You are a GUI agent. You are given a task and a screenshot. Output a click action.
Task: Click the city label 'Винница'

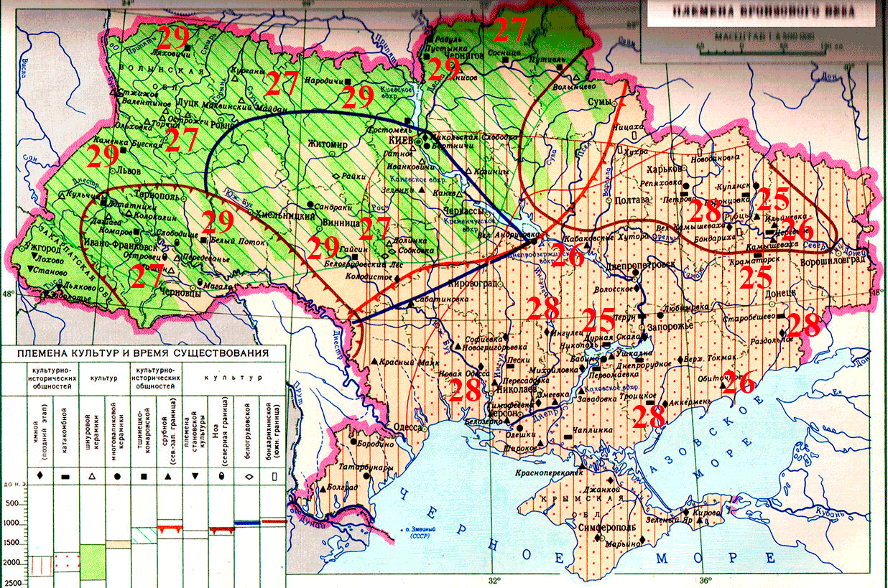click(x=342, y=222)
